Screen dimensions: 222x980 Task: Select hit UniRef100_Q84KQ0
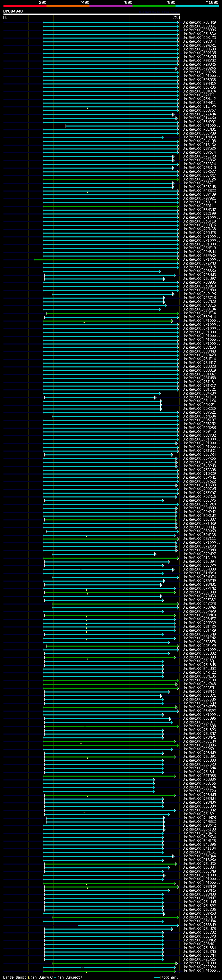click(x=199, y=394)
